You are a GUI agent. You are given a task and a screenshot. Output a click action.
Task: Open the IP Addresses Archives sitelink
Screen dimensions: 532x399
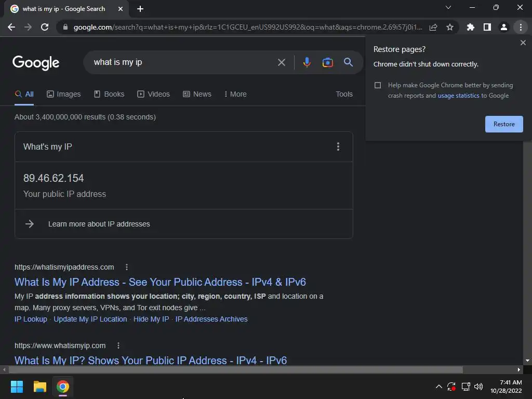click(211, 320)
